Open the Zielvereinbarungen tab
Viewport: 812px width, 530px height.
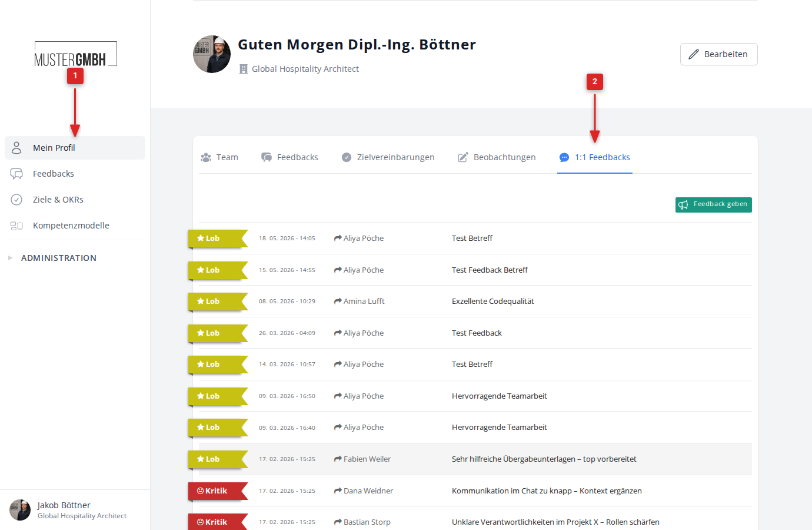click(388, 157)
